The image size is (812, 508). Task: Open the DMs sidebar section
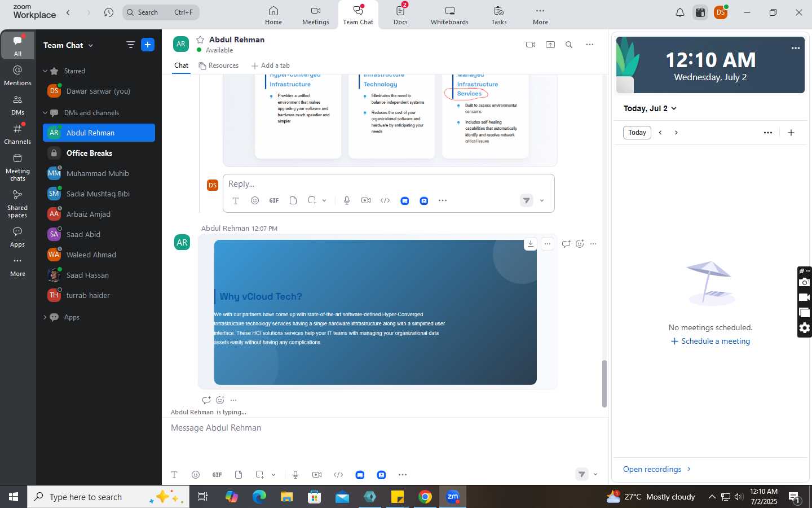(17, 105)
